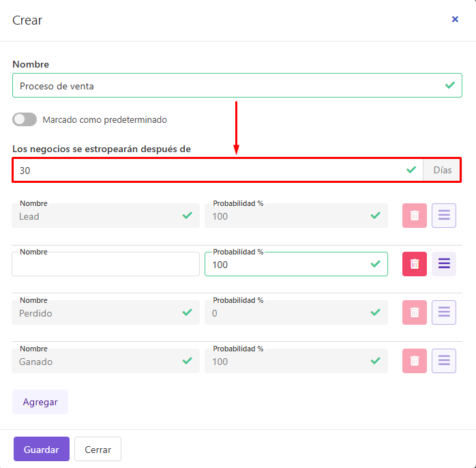Click the 'Los negocios se estropearán después de' label
Screen dimensions: 476x468
coord(102,149)
